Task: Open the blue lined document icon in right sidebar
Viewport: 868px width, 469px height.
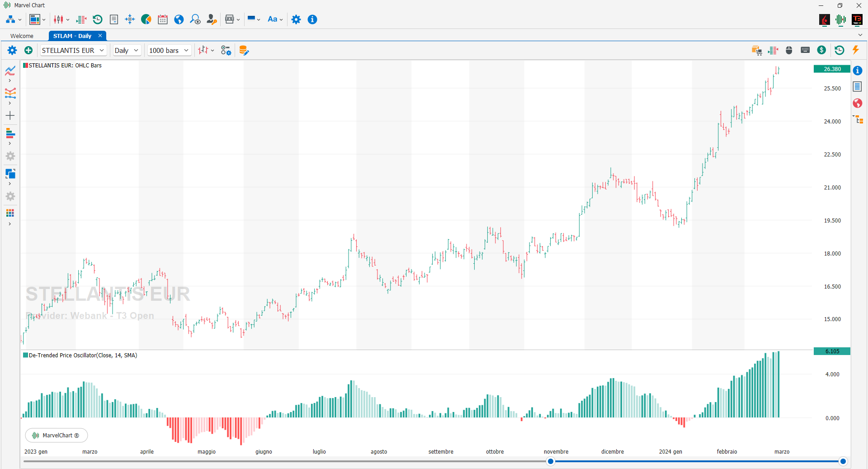Action: (x=858, y=87)
